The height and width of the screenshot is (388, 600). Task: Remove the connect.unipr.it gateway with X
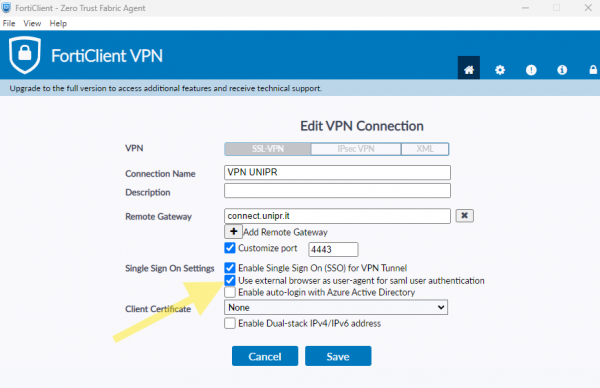click(465, 215)
